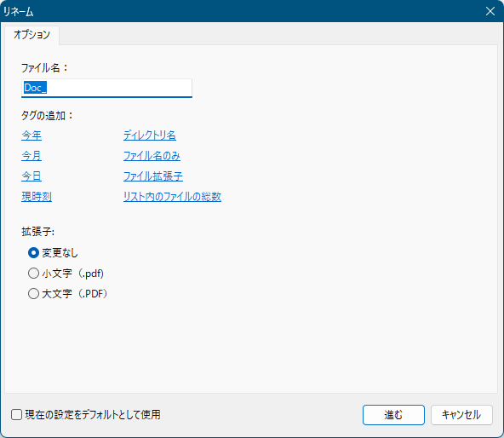Insert the 今年 tag link
The height and width of the screenshot is (438, 504).
[x=31, y=135]
